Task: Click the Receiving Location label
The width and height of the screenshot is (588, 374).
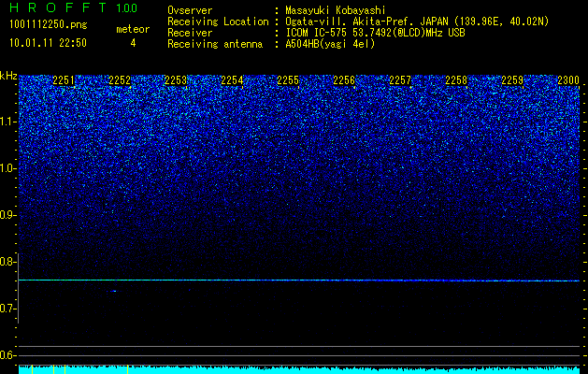Action: [x=218, y=22]
